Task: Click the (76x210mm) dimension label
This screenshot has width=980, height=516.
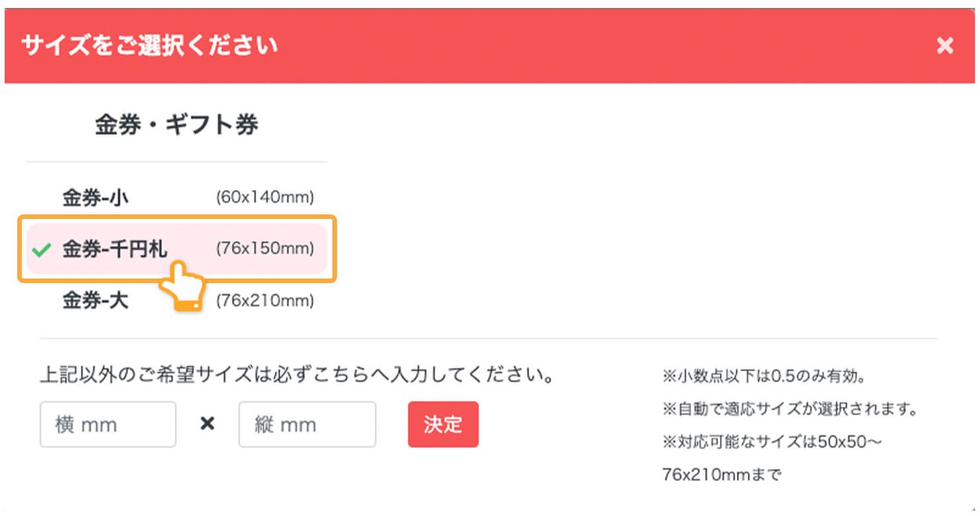Action: [265, 301]
